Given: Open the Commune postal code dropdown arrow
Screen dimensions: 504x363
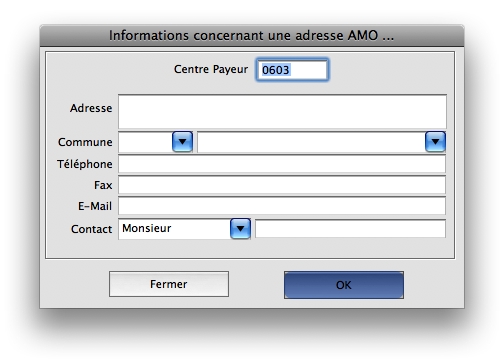Looking at the screenshot, I should 182,142.
